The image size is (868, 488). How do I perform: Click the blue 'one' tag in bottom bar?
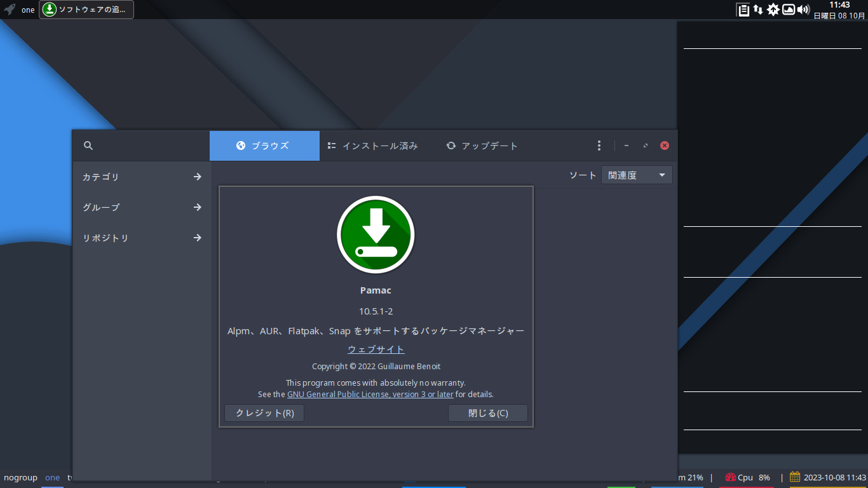(x=52, y=477)
